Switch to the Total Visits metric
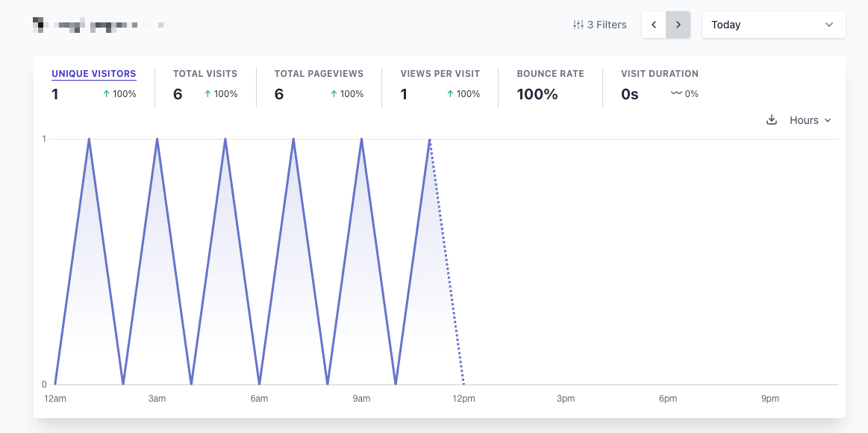The width and height of the screenshot is (868, 433). point(205,74)
